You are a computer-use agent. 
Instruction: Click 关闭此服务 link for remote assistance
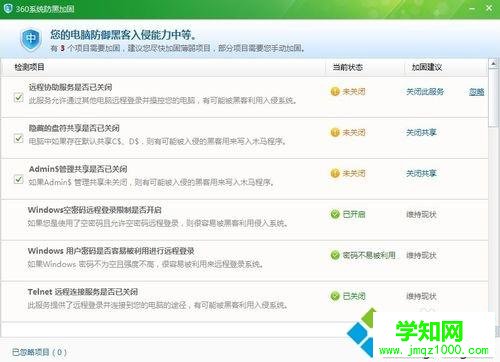425,92
